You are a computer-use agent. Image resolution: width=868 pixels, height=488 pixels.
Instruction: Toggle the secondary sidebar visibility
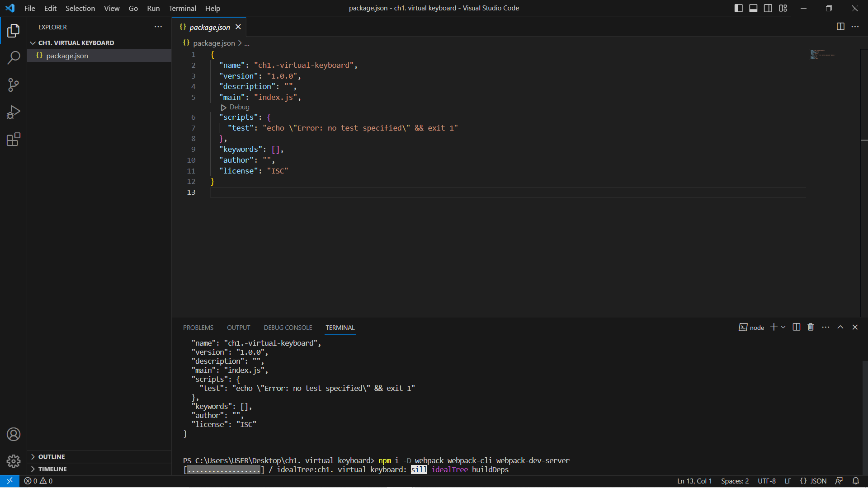(x=768, y=8)
